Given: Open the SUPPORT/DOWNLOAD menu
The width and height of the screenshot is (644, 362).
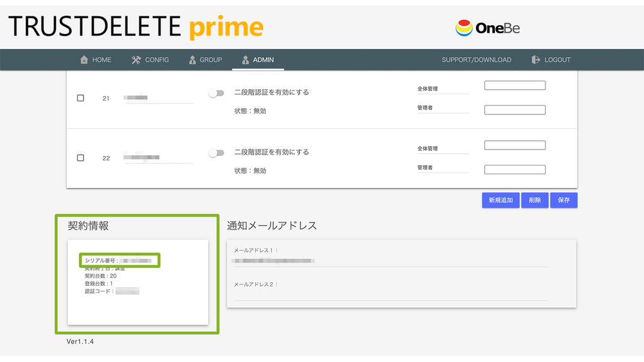Looking at the screenshot, I should (477, 60).
